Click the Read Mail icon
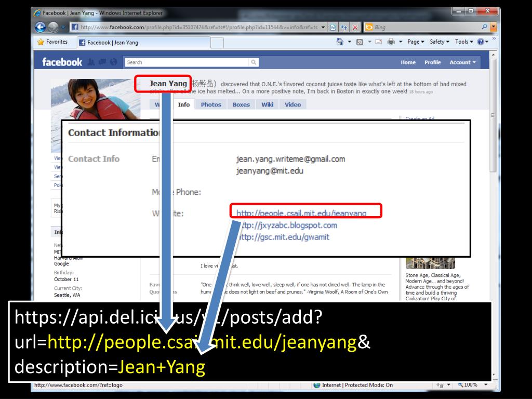The height and width of the screenshot is (399, 532). (x=379, y=42)
